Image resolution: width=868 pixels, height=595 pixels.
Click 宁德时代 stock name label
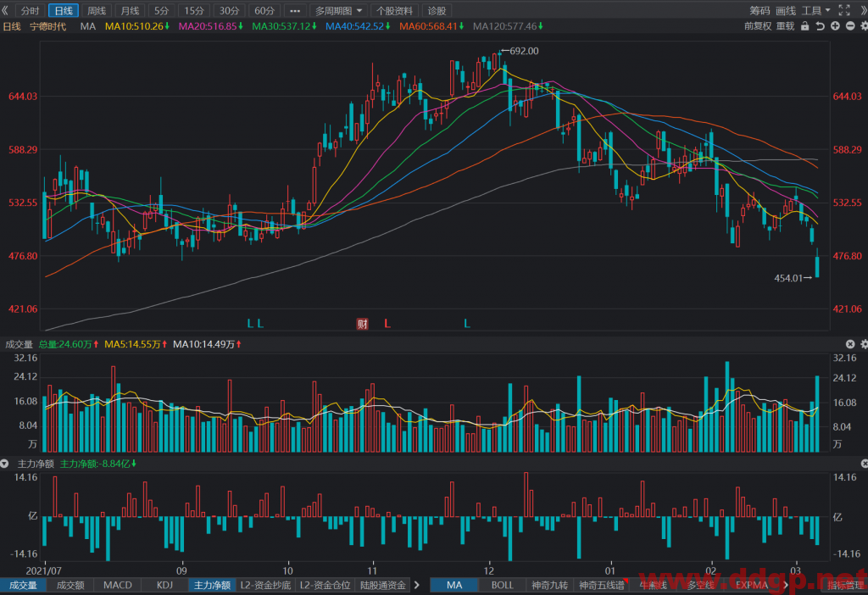(x=47, y=26)
